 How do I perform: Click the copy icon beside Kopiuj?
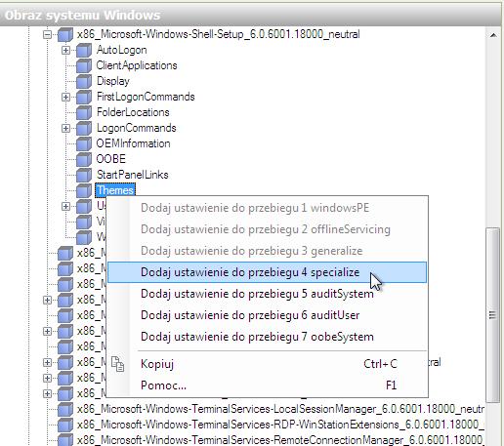pos(117,364)
